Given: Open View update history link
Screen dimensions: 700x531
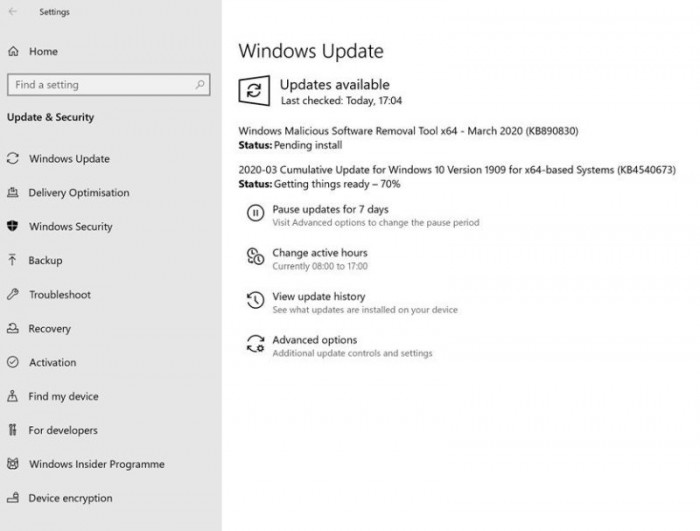Looking at the screenshot, I should coord(318,296).
